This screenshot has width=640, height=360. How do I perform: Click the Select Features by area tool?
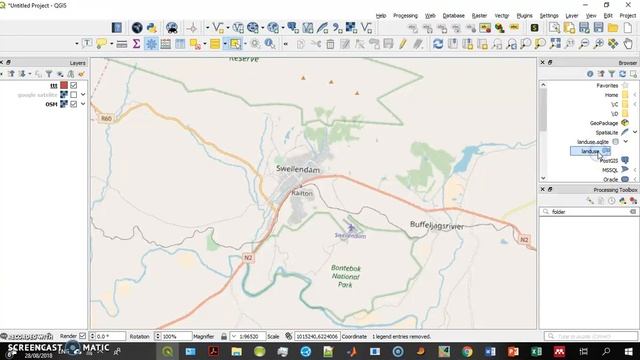235,44
